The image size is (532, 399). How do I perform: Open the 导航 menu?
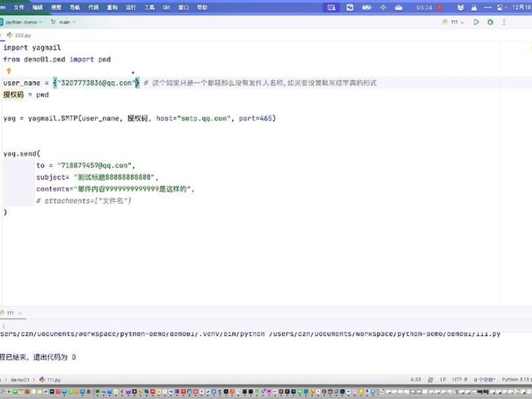click(x=74, y=7)
